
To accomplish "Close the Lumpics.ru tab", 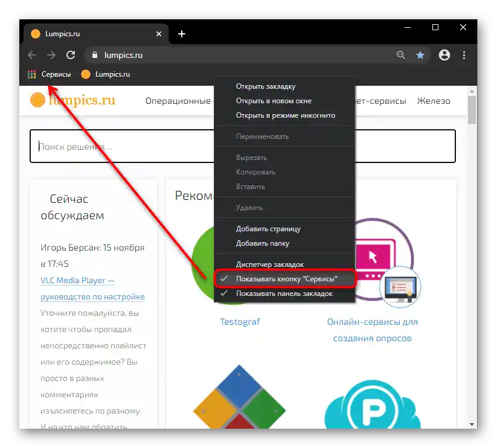I will pyautogui.click(x=159, y=34).
